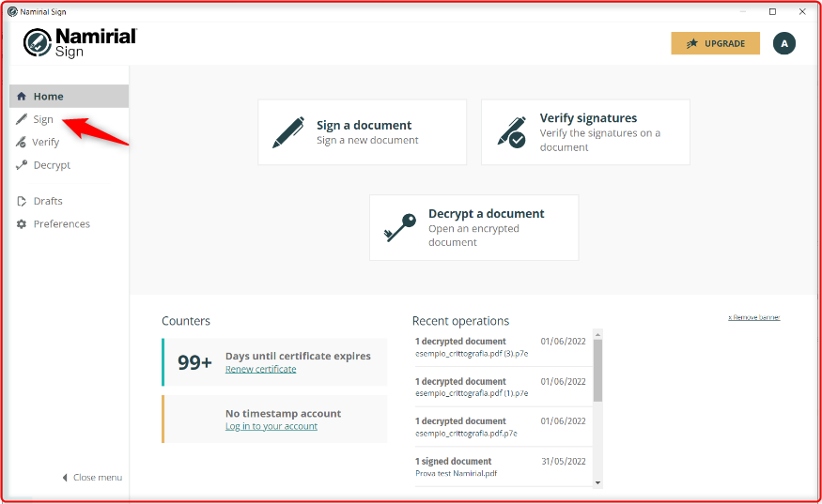Viewport: 822px width, 504px height.
Task: Click the UPGRADE button
Action: [715, 43]
